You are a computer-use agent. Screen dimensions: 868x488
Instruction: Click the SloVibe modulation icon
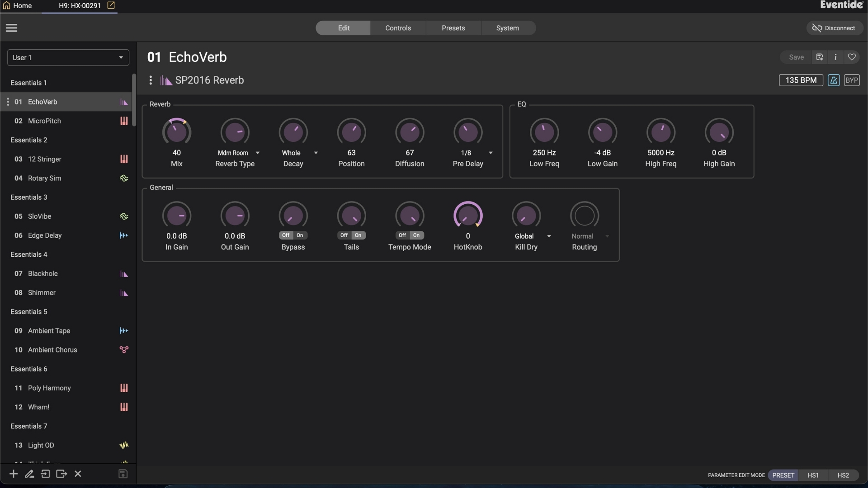124,216
